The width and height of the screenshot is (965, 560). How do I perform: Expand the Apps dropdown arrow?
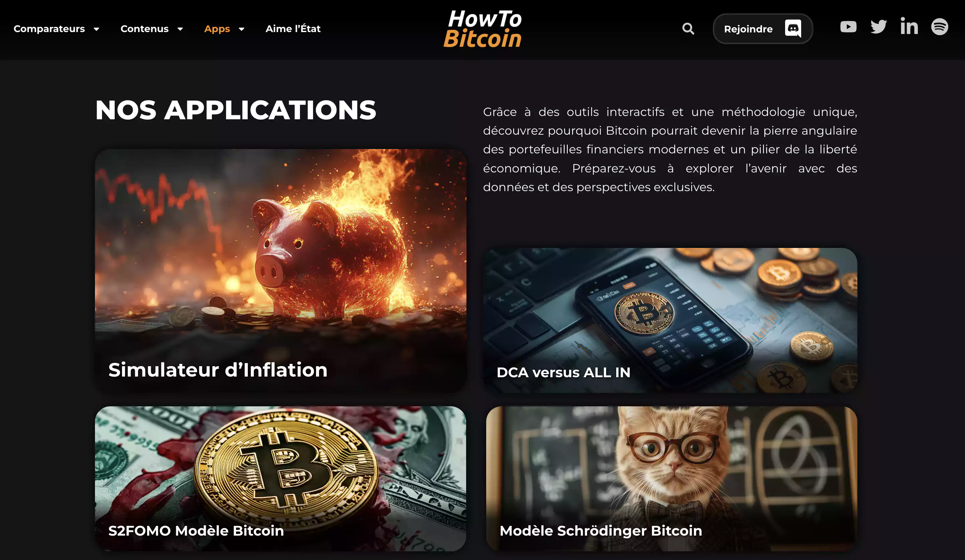(241, 29)
